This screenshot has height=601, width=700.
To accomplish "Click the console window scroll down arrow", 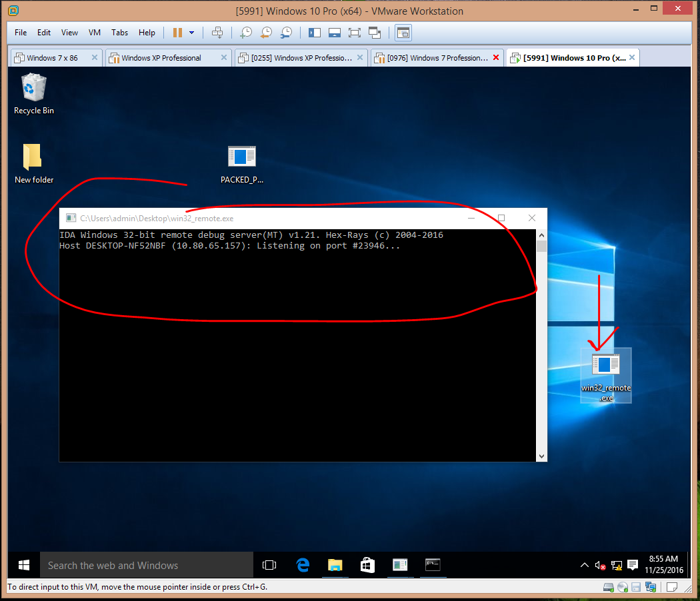I will point(541,456).
